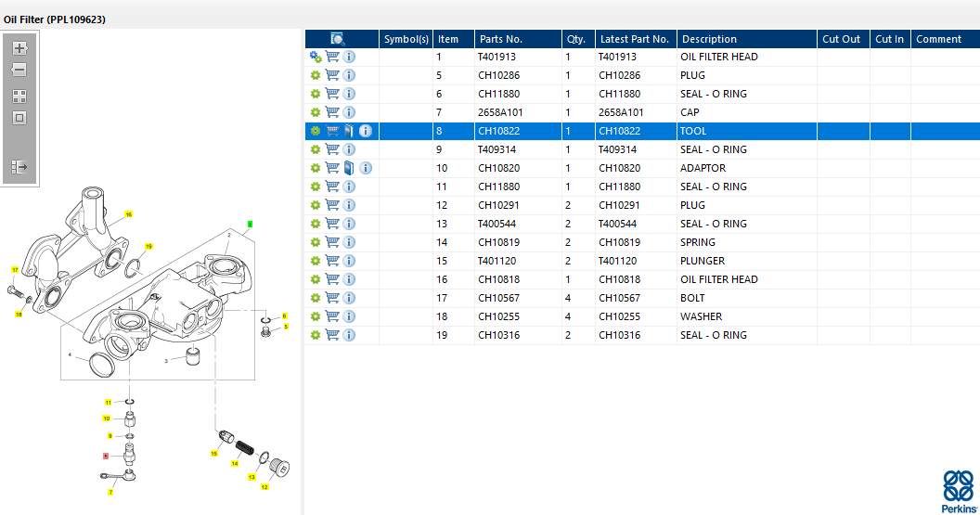
Task: Show info for item 15 Plunger
Action: [349, 261]
